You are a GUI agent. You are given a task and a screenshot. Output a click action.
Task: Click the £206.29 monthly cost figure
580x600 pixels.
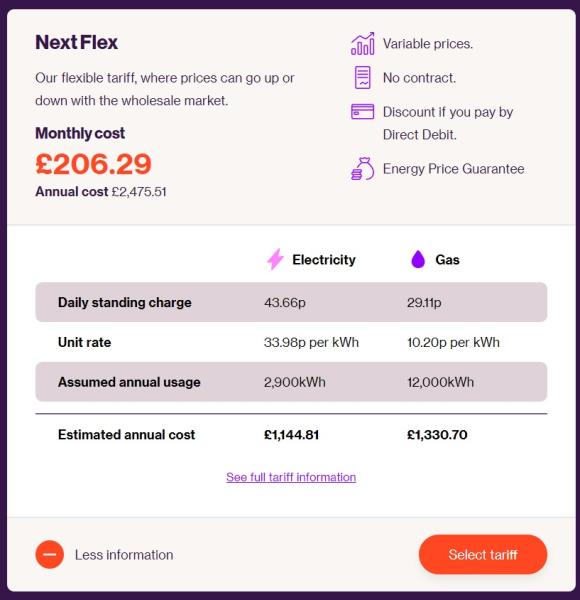pos(93,164)
